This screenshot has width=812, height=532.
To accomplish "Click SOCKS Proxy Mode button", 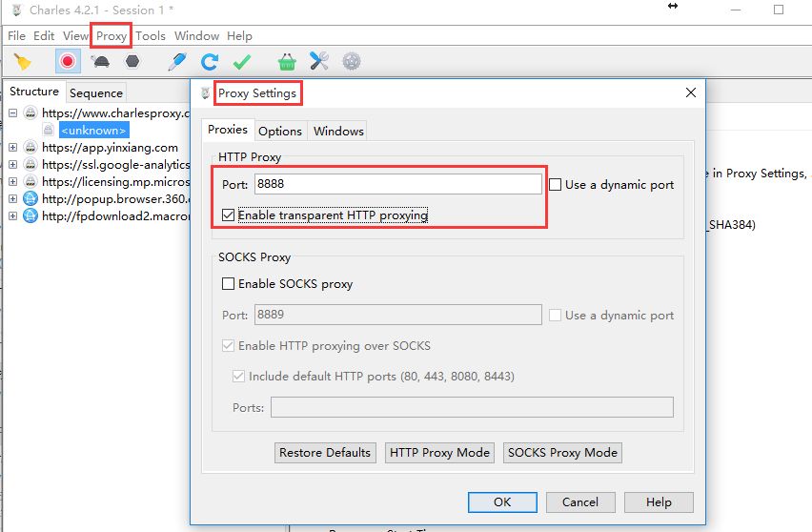I will (562, 453).
